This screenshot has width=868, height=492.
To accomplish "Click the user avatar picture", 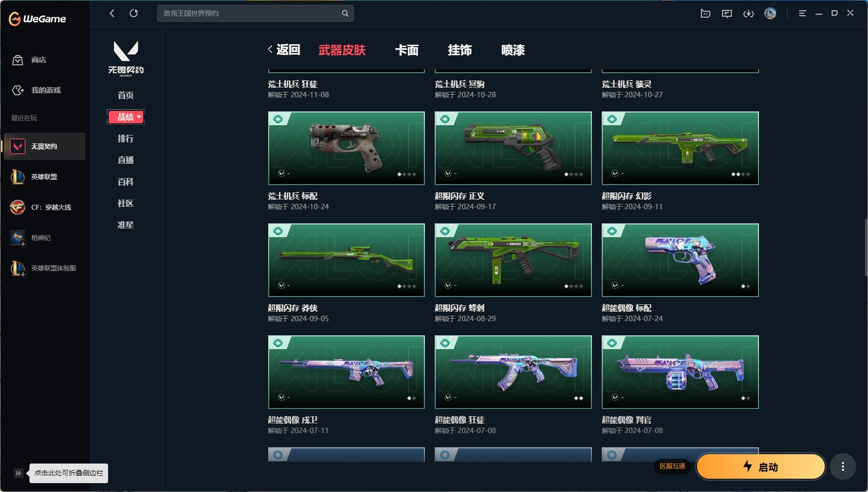I will point(770,13).
